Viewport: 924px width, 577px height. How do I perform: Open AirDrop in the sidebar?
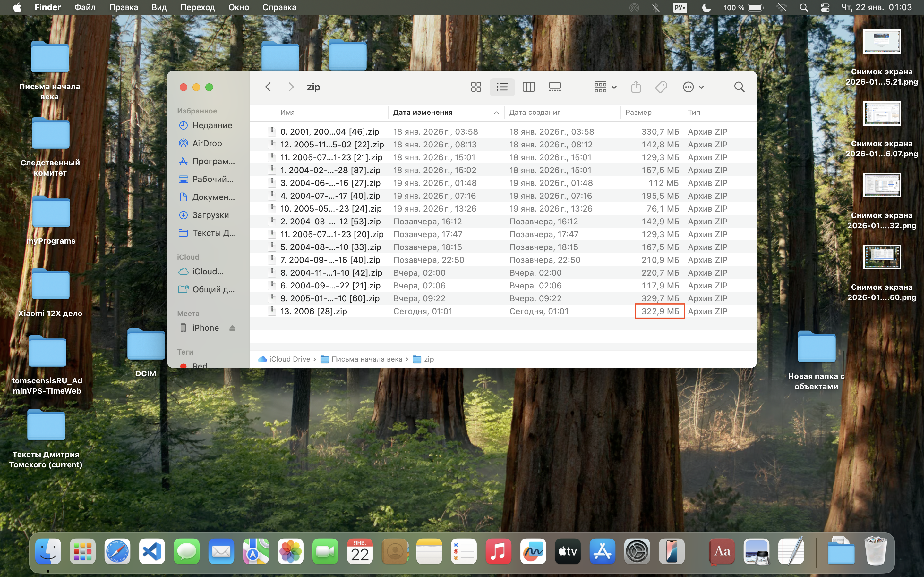click(207, 143)
